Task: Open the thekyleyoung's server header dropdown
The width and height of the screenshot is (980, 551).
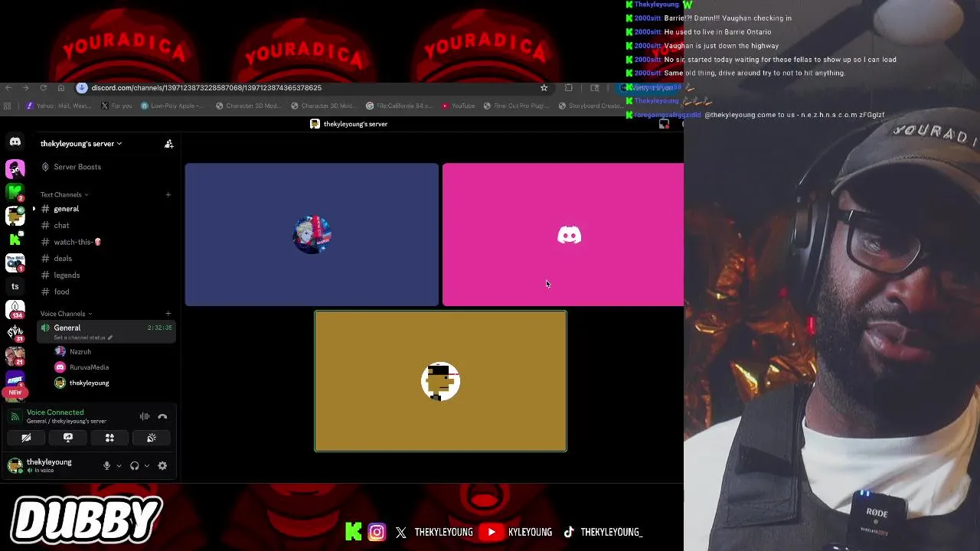Action: click(81, 144)
